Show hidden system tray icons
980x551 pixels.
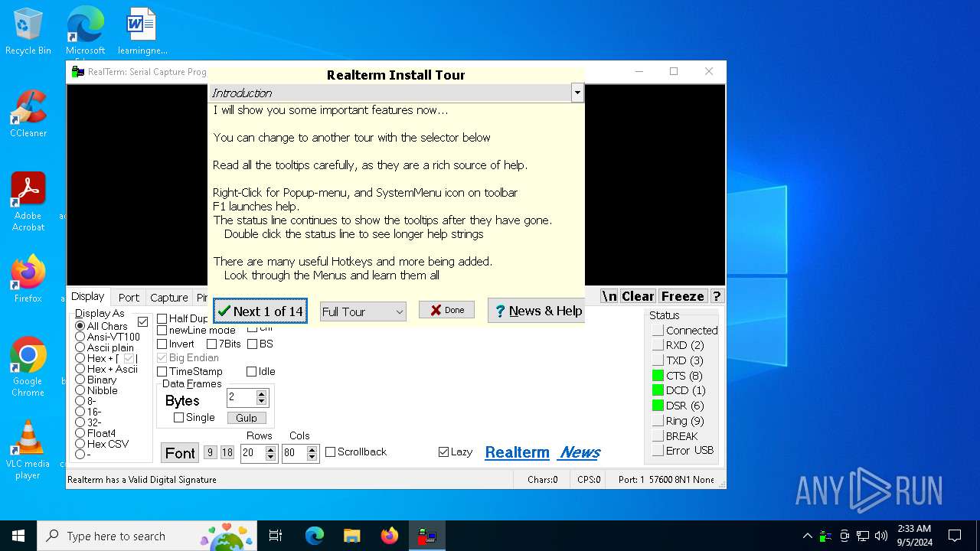point(807,536)
